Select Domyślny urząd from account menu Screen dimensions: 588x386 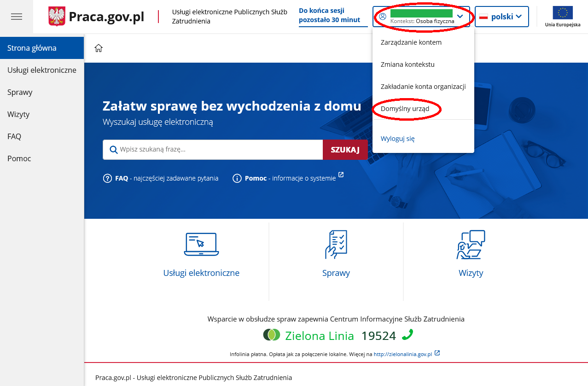(x=405, y=109)
